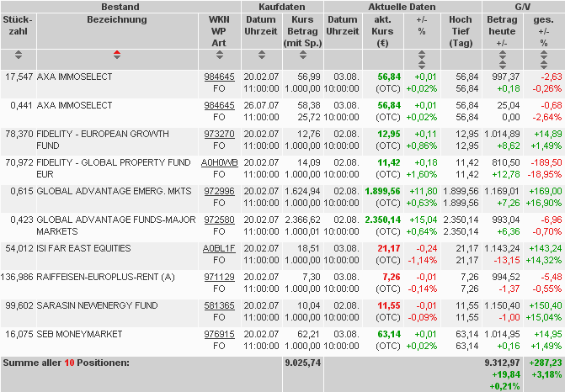Screen dimensions: 565x392
Task: Sort by lower ges. % arrow icon
Action: tap(544, 65)
